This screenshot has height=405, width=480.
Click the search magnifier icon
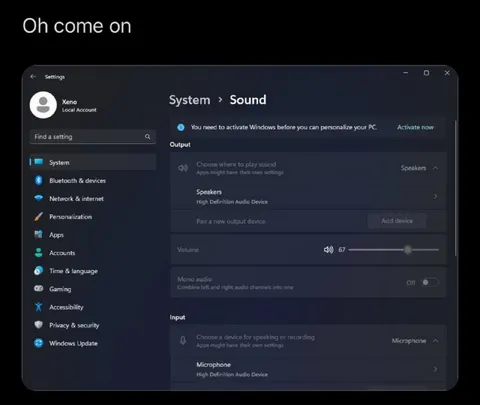(x=147, y=137)
